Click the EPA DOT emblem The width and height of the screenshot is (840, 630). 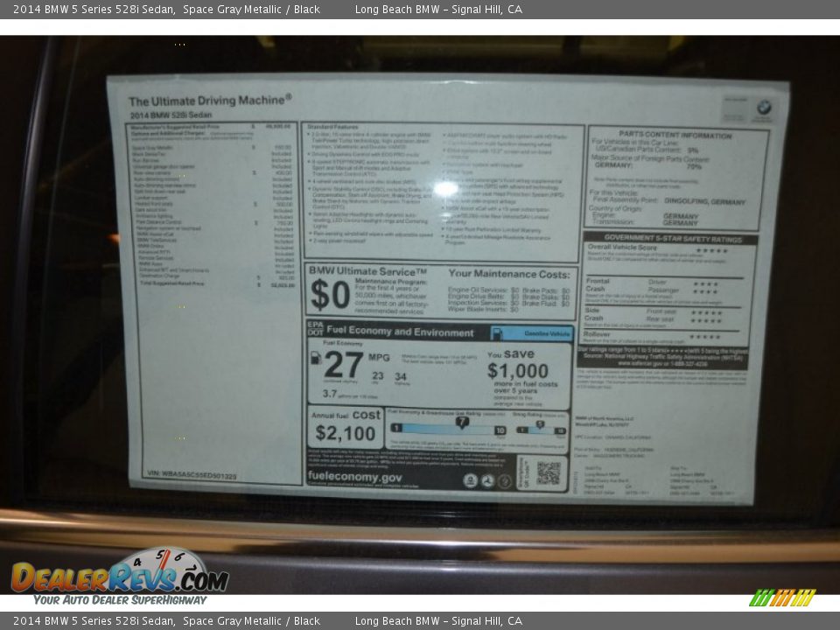point(314,328)
